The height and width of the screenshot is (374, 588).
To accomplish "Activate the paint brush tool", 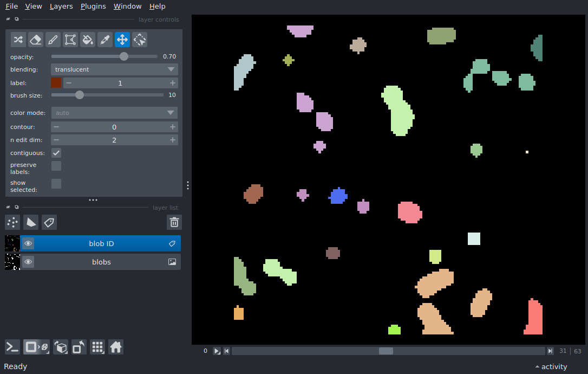I will [53, 39].
